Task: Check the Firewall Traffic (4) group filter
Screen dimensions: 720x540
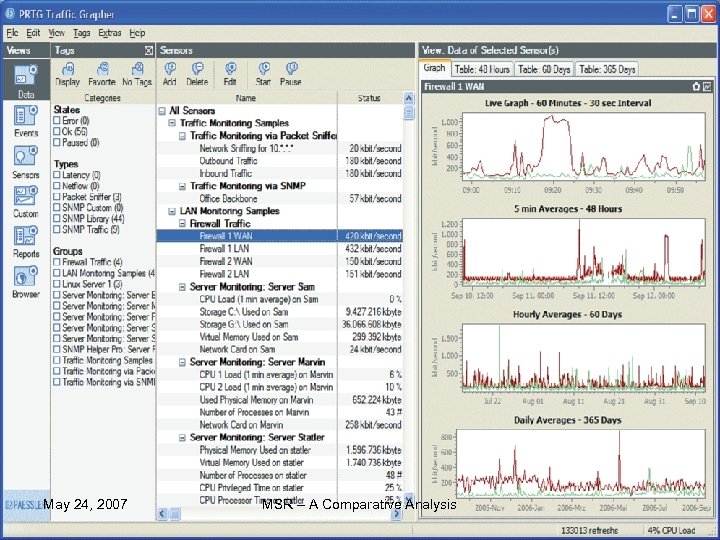Action: tap(57, 262)
